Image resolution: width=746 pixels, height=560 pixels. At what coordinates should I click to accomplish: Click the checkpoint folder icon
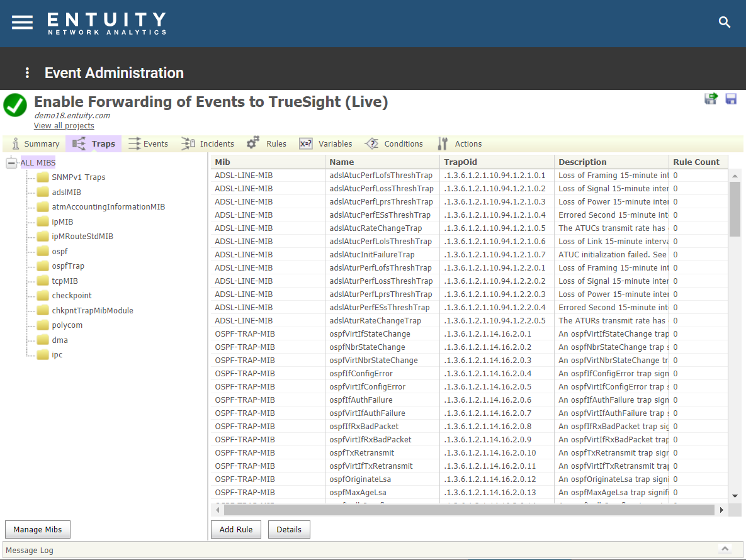point(43,296)
